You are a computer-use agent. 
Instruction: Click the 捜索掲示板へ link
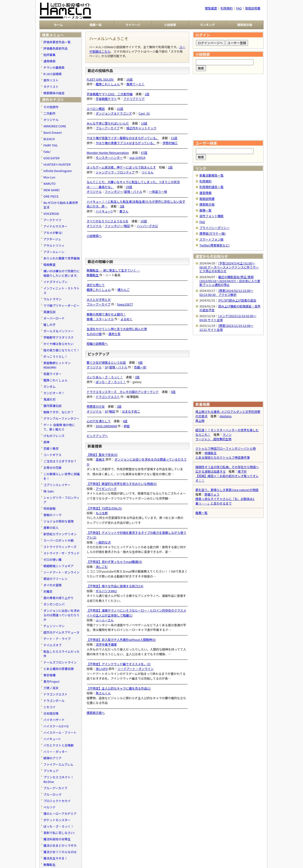pyautogui.click(x=96, y=713)
